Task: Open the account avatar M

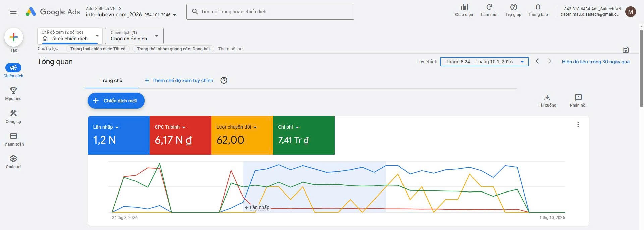Action: 631,12
